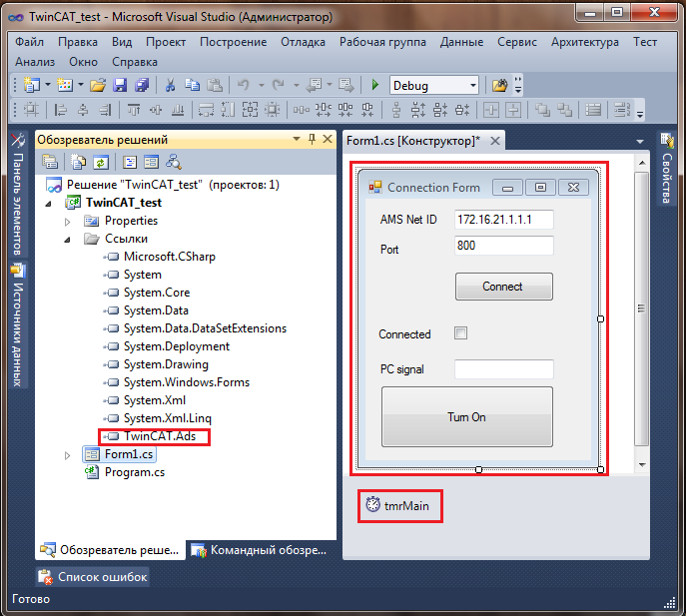Select Program.cs in Solution Explorer

[135, 472]
